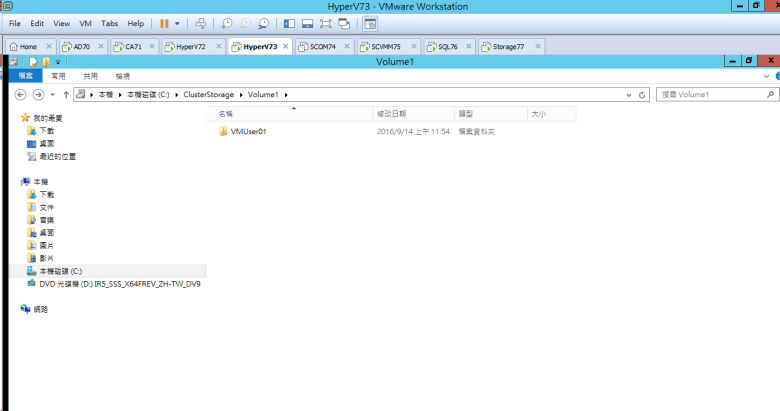Click the Send Ctrl+Alt+Del toolbar icon
Image resolution: width=780 pixels, height=411 pixels.
pos(201,23)
